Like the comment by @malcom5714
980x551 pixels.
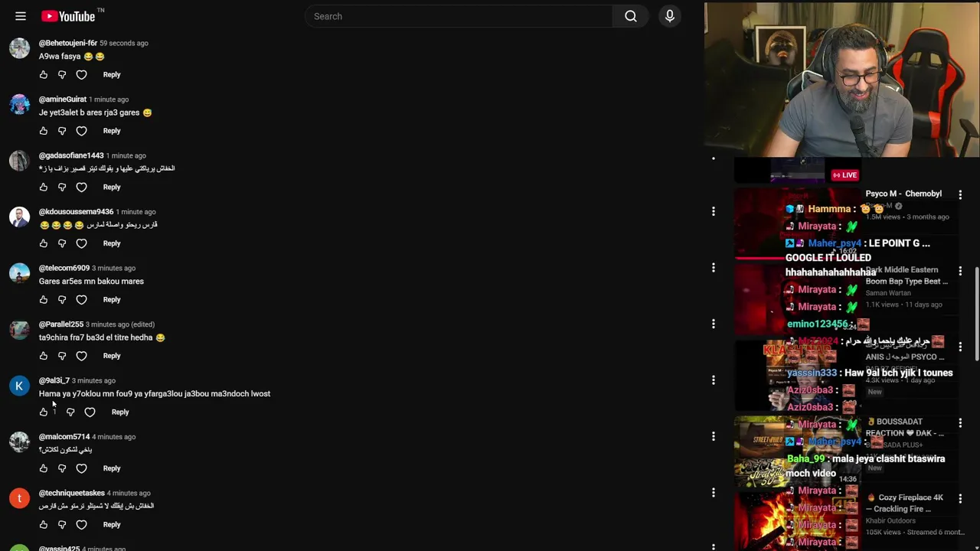tap(44, 468)
